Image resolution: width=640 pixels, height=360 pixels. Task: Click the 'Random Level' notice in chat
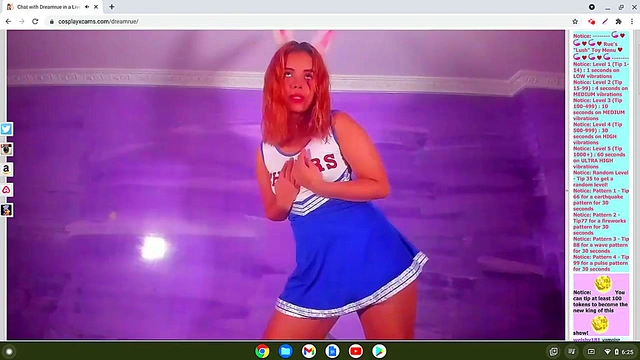pyautogui.click(x=600, y=178)
